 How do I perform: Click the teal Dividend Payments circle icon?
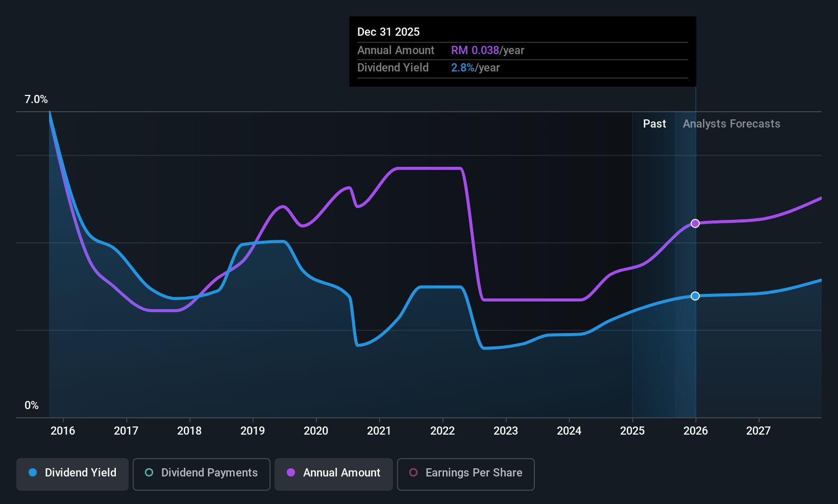click(x=149, y=473)
